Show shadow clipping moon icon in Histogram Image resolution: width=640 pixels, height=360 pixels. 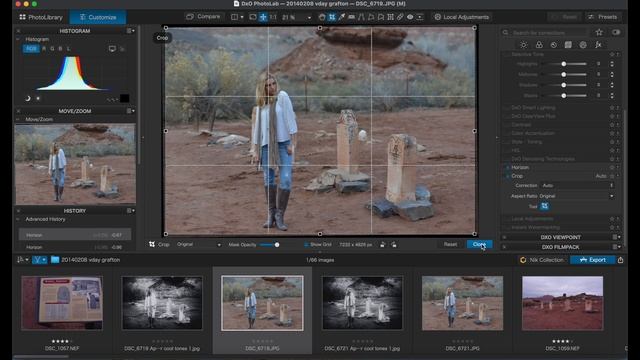28,98
